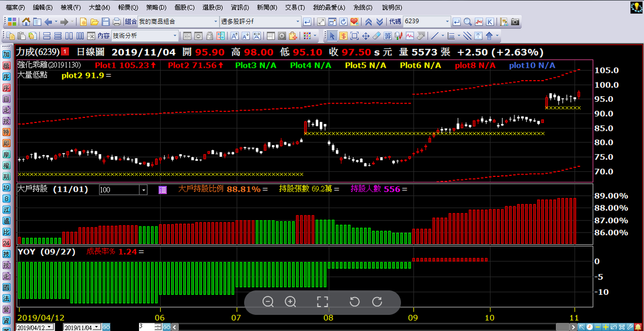This screenshot has height=331, width=644.
Task: Open the end date 2019/11/04 dropdown
Action: pos(97,327)
